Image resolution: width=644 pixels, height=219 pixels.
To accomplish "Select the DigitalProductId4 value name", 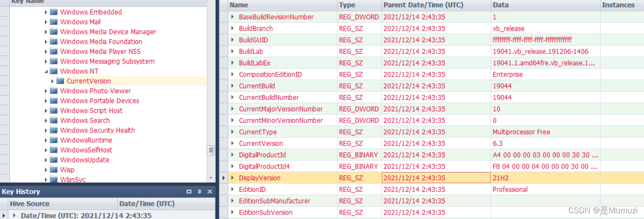I will 264,166.
